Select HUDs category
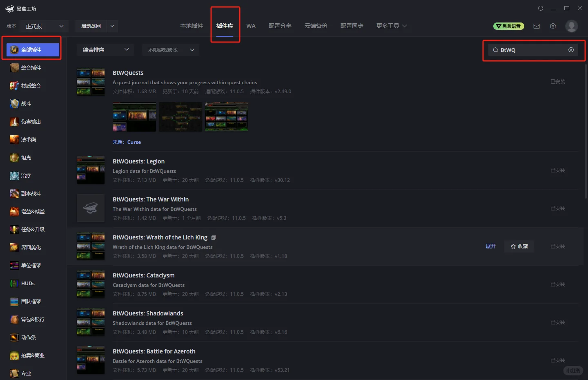This screenshot has height=380, width=588. pos(33,284)
